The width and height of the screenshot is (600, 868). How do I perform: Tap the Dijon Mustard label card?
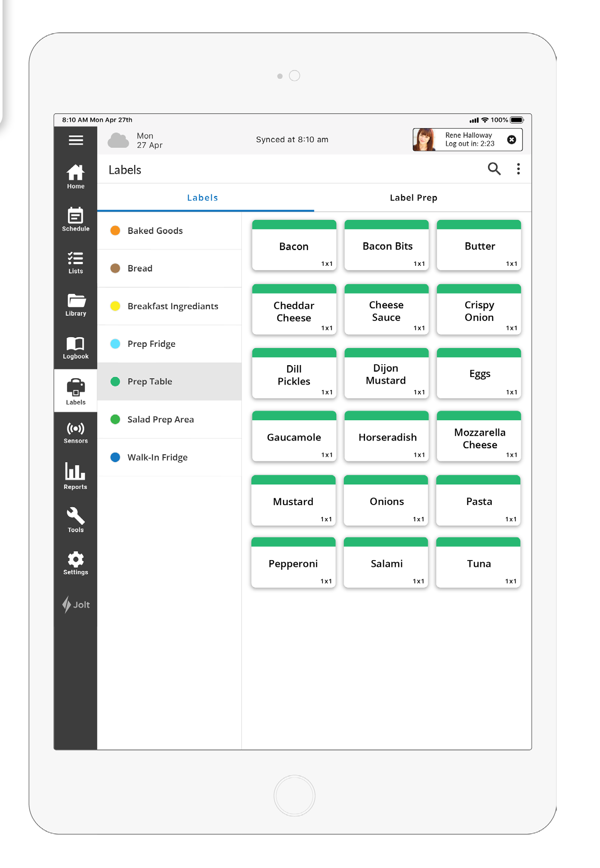[386, 373]
